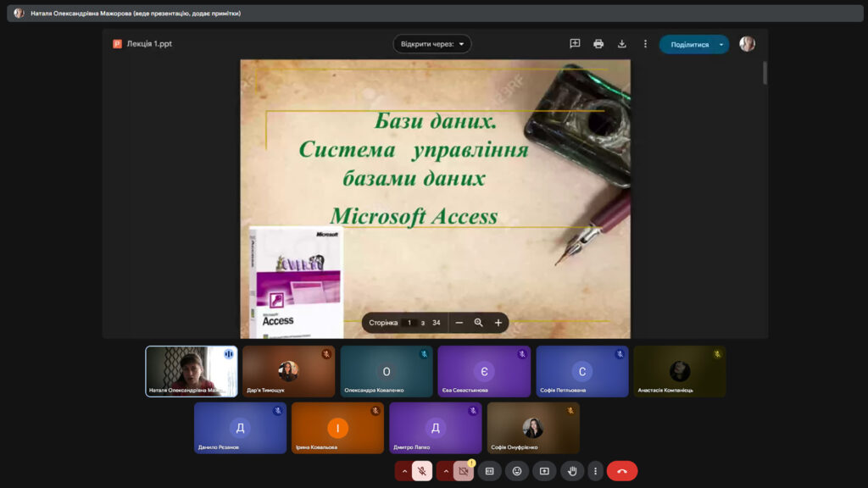Select Олександра Коваленко participant tile
868x488 pixels.
pyautogui.click(x=387, y=371)
